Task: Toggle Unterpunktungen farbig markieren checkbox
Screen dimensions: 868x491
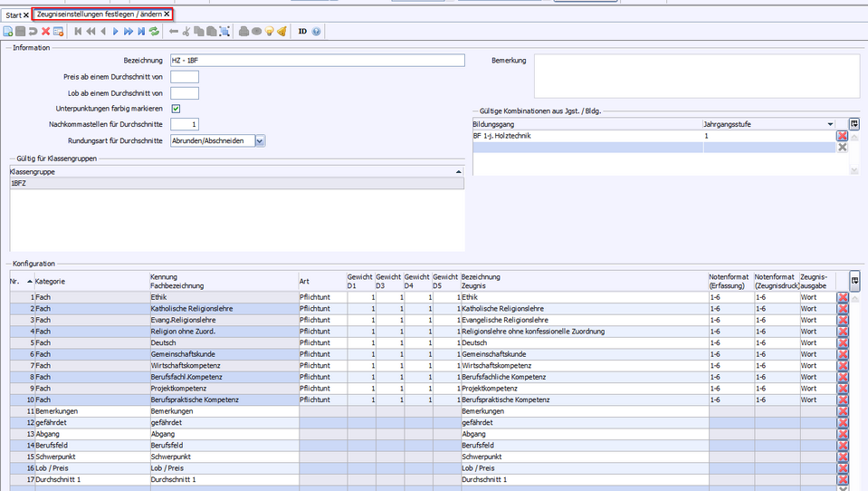Action: tap(176, 109)
